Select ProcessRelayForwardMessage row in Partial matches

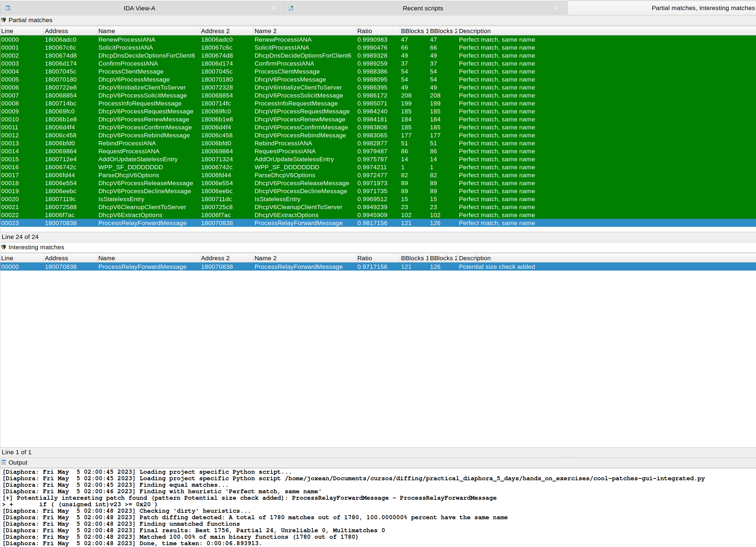(x=142, y=223)
